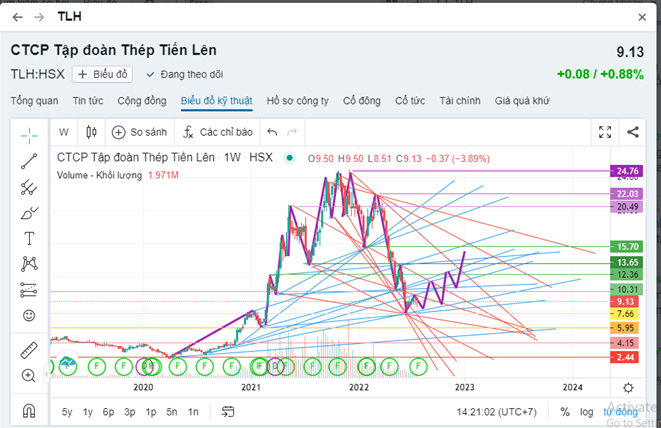Activate the zoom in tool
Screen dimensions: 661x428
pos(29,376)
